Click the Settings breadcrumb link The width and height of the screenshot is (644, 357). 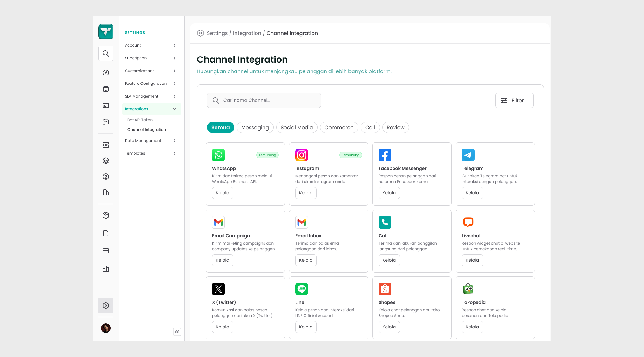coord(217,33)
